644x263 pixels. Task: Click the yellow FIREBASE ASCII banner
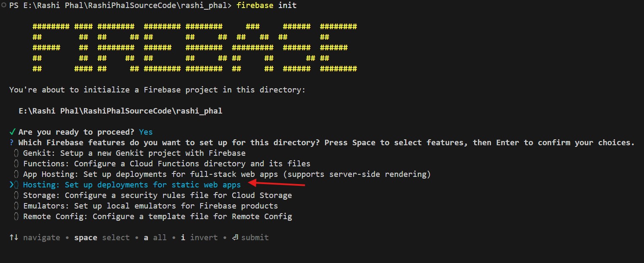(x=194, y=48)
